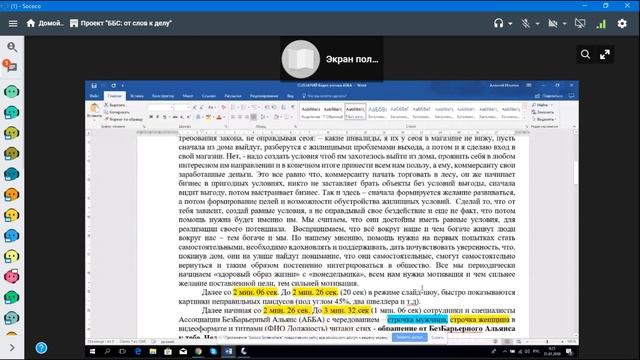Toggle the paragraph marks pilcrow button
640x360 pixels.
pyautogui.click(x=292, y=107)
